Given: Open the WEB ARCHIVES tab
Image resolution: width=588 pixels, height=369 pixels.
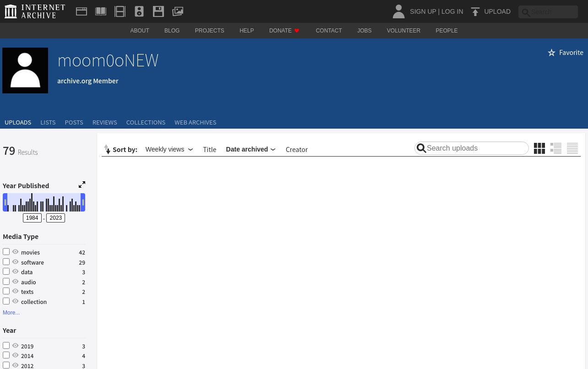Looking at the screenshot, I should pyautogui.click(x=195, y=122).
